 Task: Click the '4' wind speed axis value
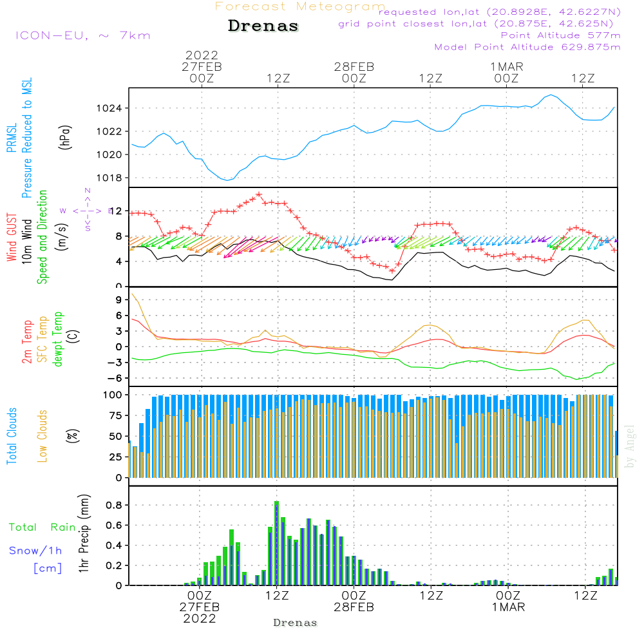tap(119, 261)
